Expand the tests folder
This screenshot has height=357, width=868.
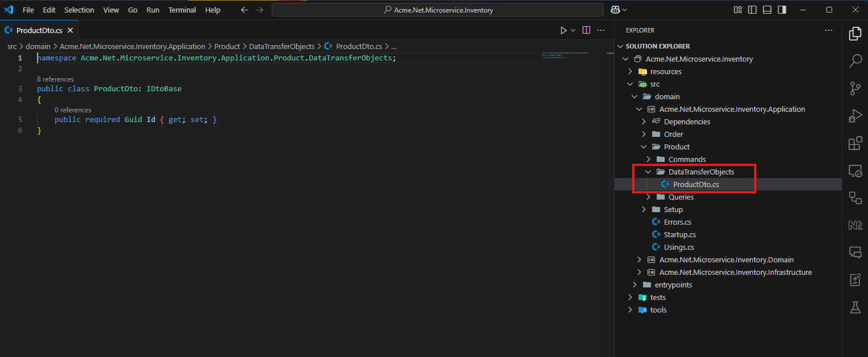630,297
